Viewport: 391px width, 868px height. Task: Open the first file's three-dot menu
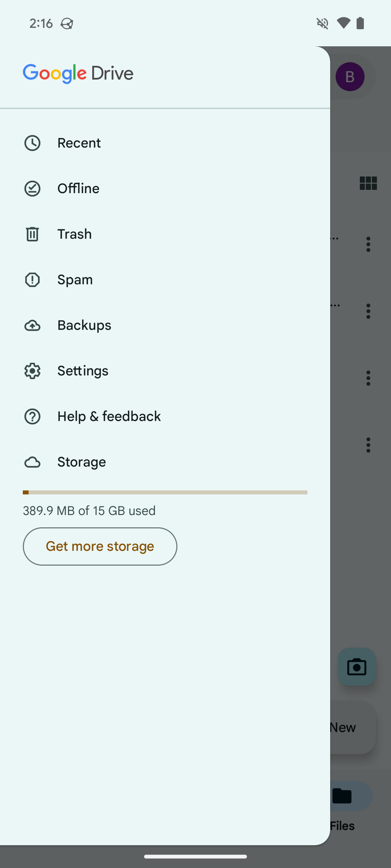[368, 244]
